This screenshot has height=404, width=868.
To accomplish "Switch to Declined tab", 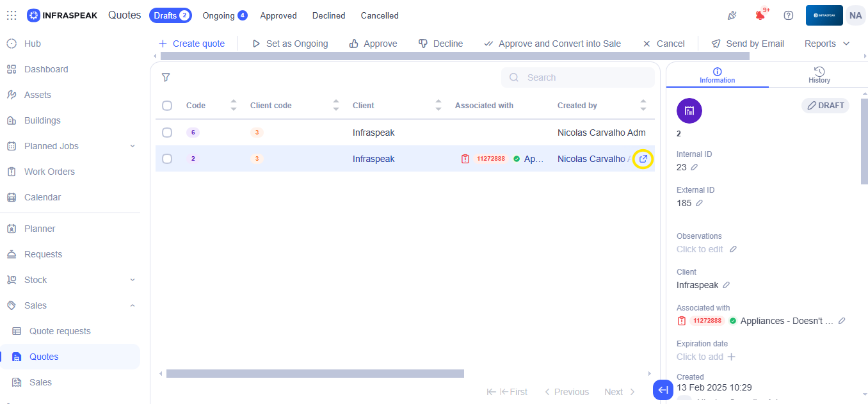I will point(329,15).
